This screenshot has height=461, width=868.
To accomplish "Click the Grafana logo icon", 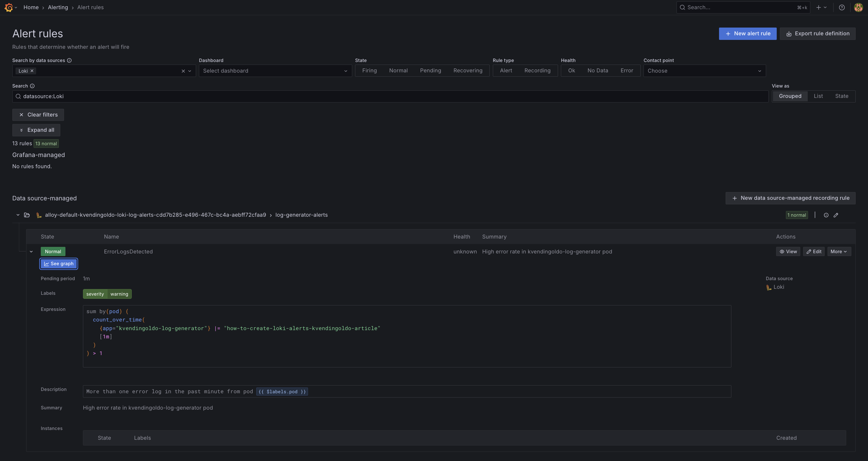I will [9, 7].
